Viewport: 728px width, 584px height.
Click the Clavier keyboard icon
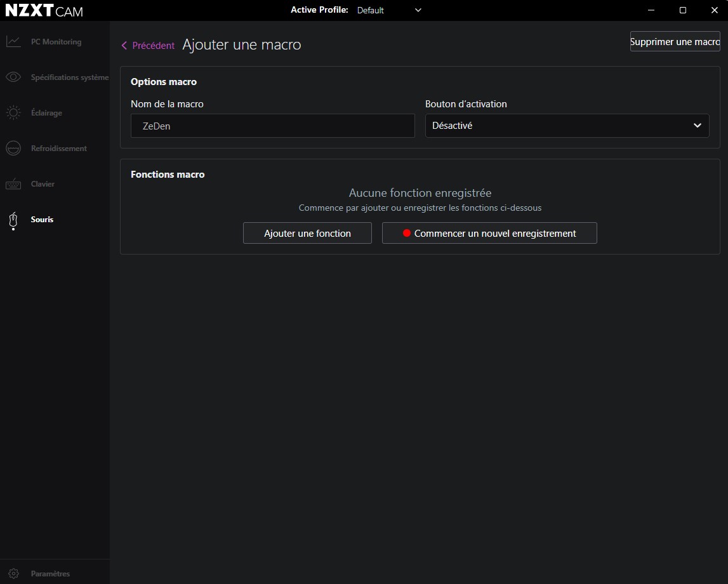(13, 184)
